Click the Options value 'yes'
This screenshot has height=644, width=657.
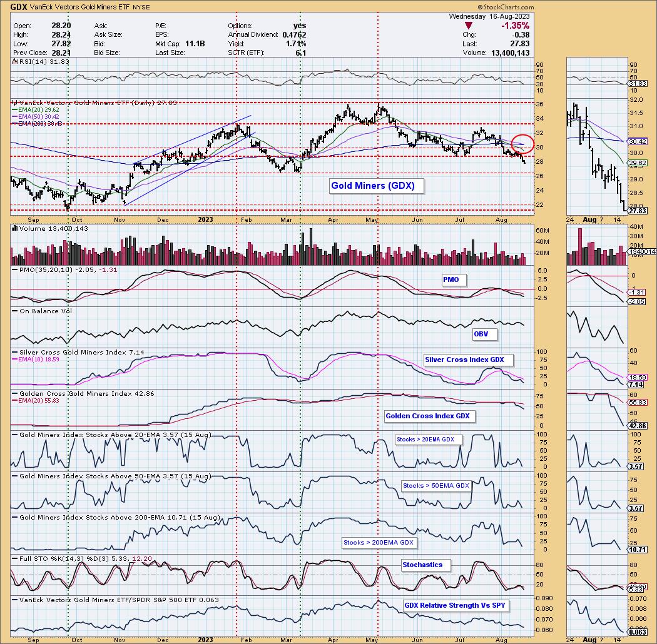tap(300, 26)
